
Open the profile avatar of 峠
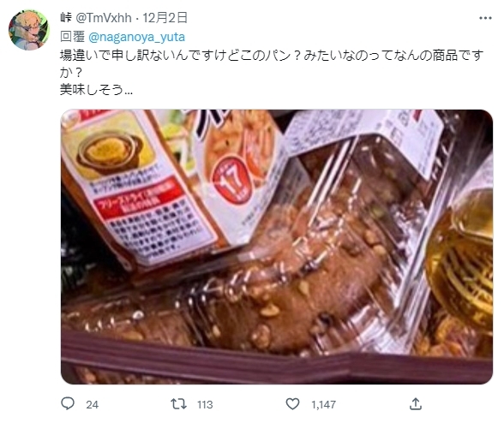[29, 30]
